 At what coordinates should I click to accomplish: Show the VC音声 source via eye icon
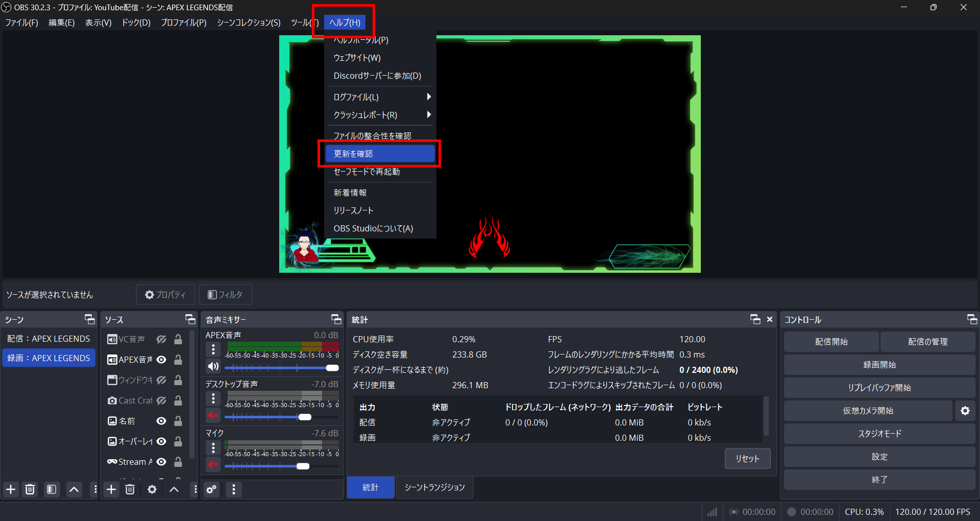click(x=161, y=339)
